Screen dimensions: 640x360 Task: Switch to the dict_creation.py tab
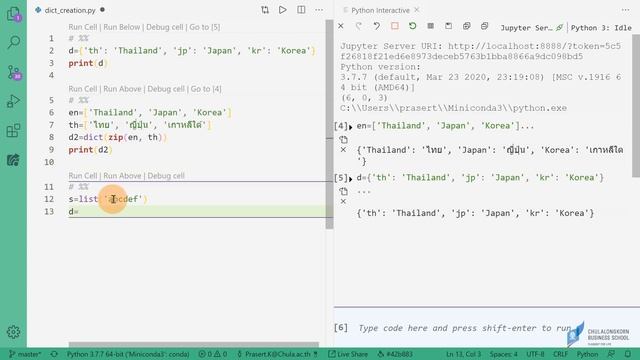pyautogui.click(x=70, y=10)
